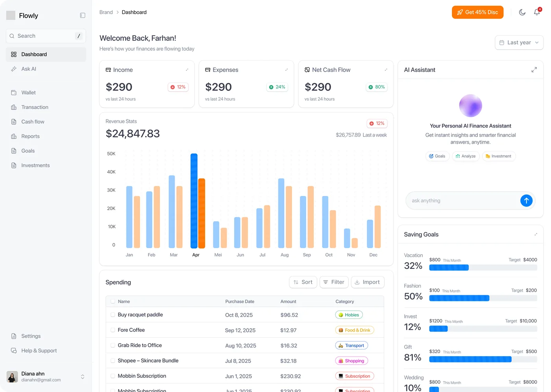Click the Brand breadcrumb link
The height and width of the screenshot is (392, 551).
coord(106,12)
